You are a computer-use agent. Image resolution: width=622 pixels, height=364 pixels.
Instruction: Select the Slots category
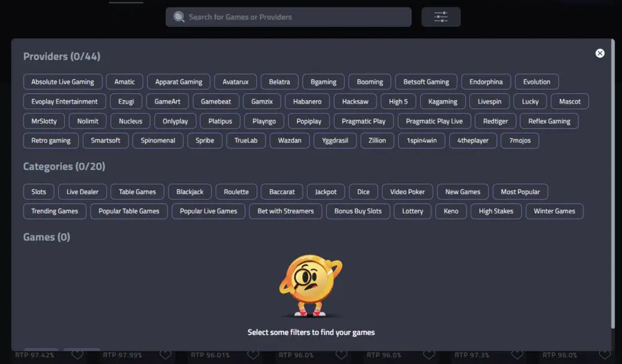pos(39,191)
